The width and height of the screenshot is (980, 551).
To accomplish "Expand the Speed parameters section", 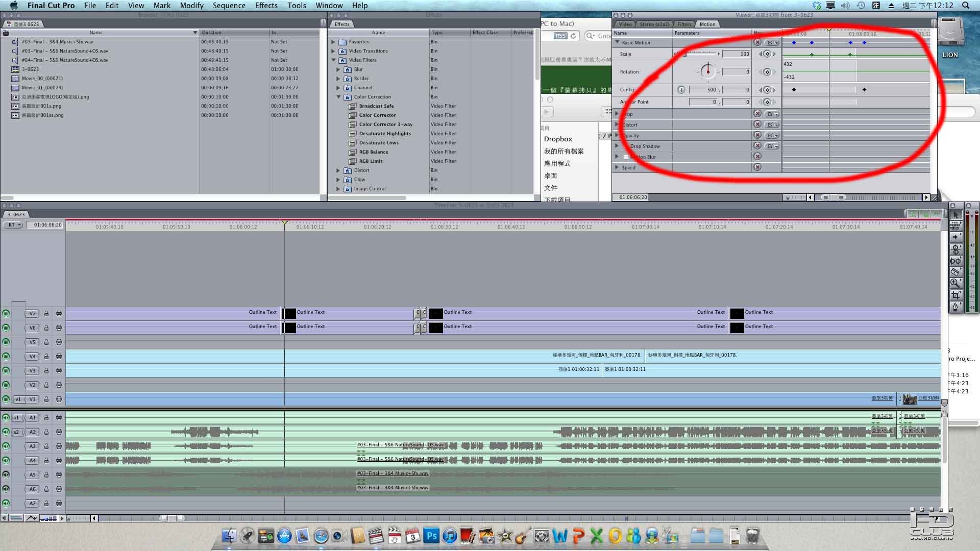I will coord(617,167).
